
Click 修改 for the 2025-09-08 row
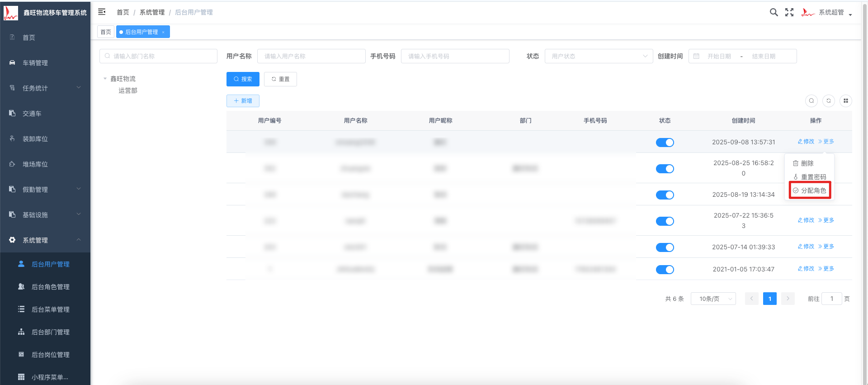tap(806, 142)
